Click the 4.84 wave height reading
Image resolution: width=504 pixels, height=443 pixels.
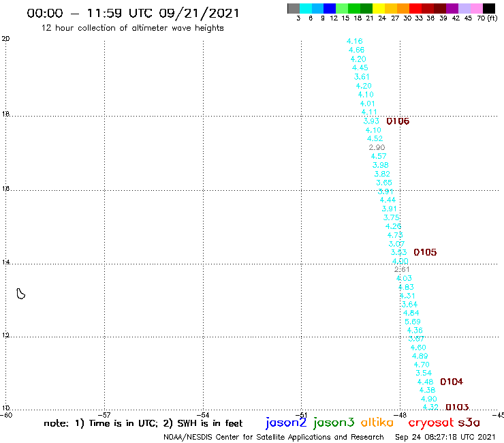[411, 313]
